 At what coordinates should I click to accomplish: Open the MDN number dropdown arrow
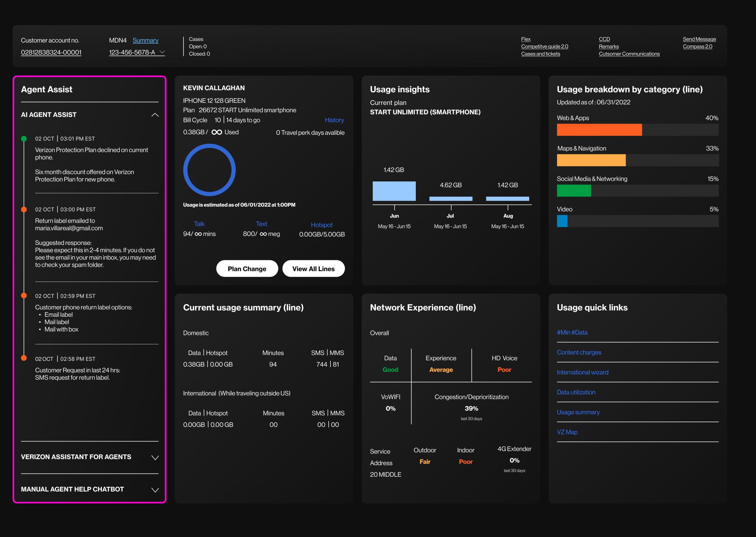pos(162,52)
